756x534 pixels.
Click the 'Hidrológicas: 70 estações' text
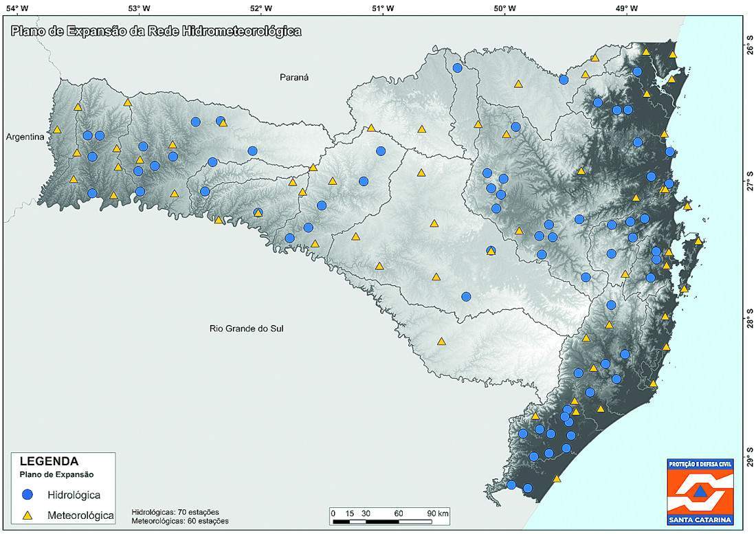tap(175, 512)
